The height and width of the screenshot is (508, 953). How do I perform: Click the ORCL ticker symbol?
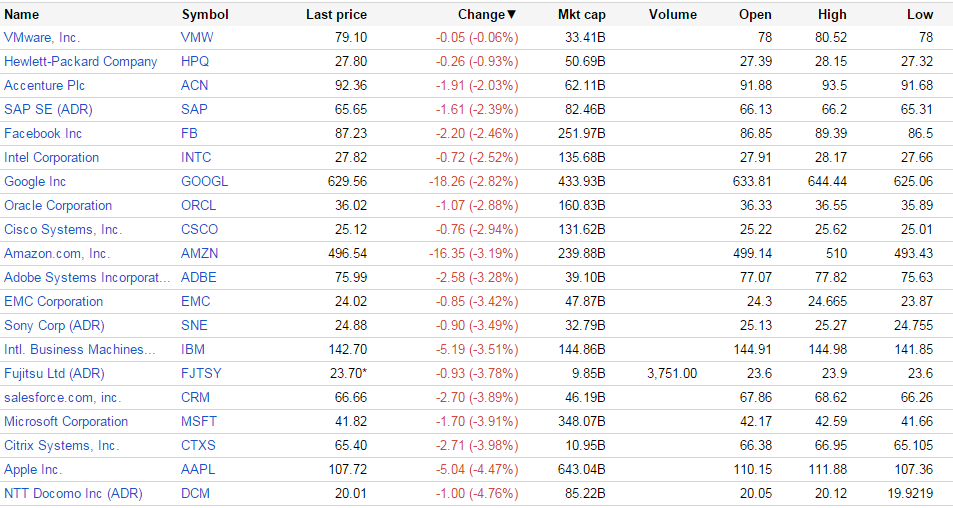[x=198, y=205]
